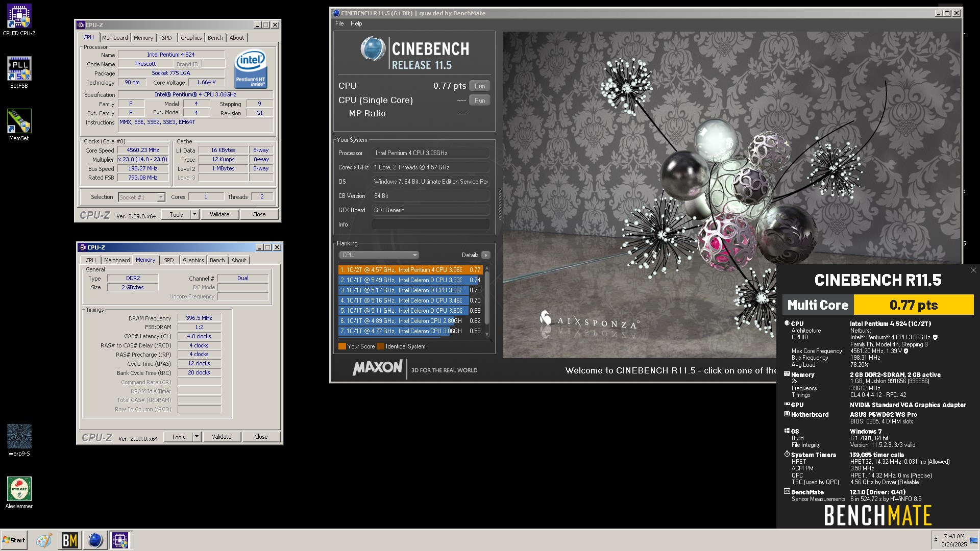Open the MemSet desktop icon
This screenshot has height=551, width=980.
(19, 124)
